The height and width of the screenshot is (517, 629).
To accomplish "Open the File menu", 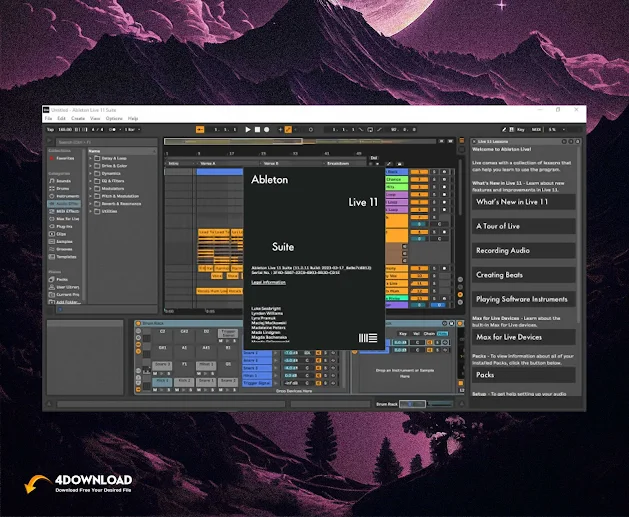I will pyautogui.click(x=49, y=118).
